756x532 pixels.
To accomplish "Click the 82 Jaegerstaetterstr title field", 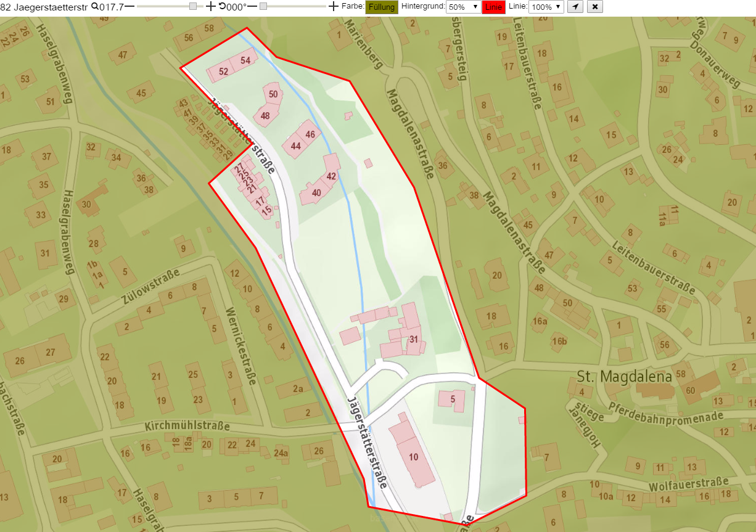I will (x=44, y=7).
